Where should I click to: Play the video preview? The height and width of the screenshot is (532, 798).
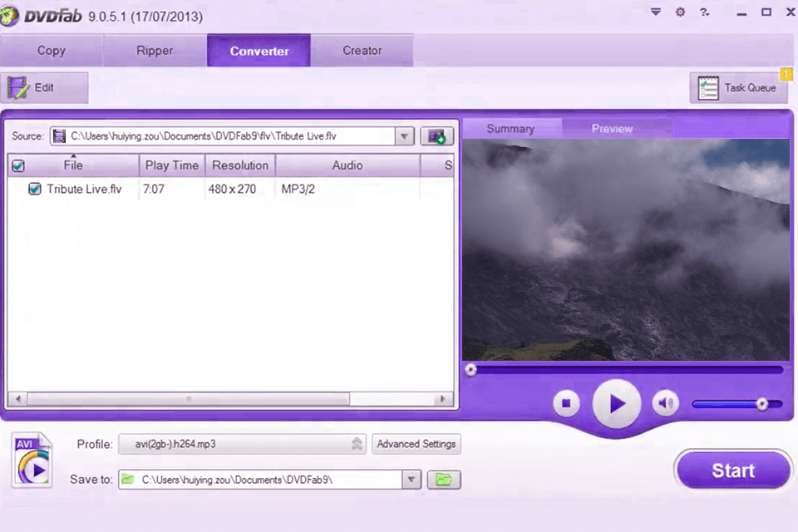[617, 403]
